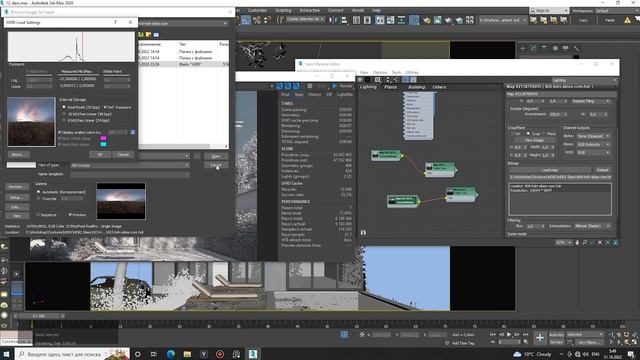Screen dimensions: 640x360
Task: Click the Reload button in map parameters
Action: tap(602, 170)
